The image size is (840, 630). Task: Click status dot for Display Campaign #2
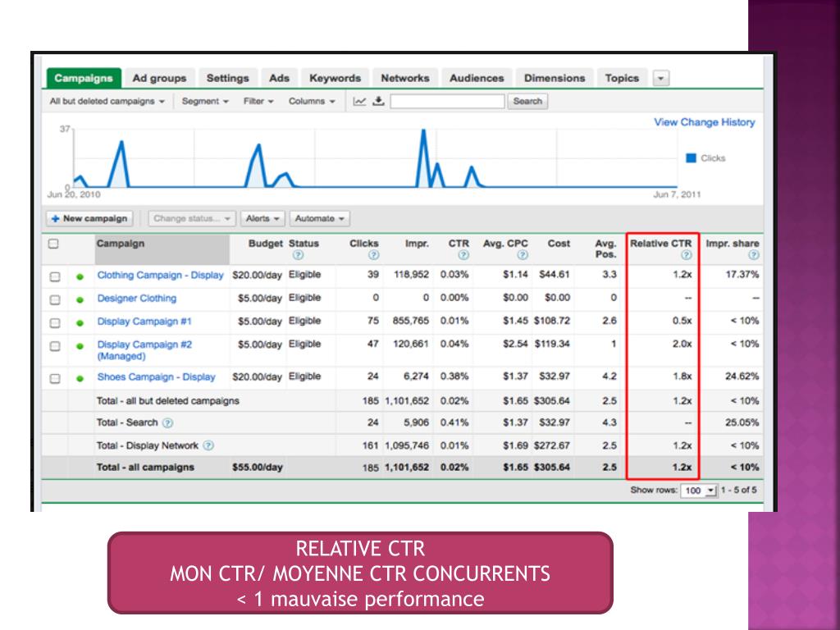tap(80, 346)
